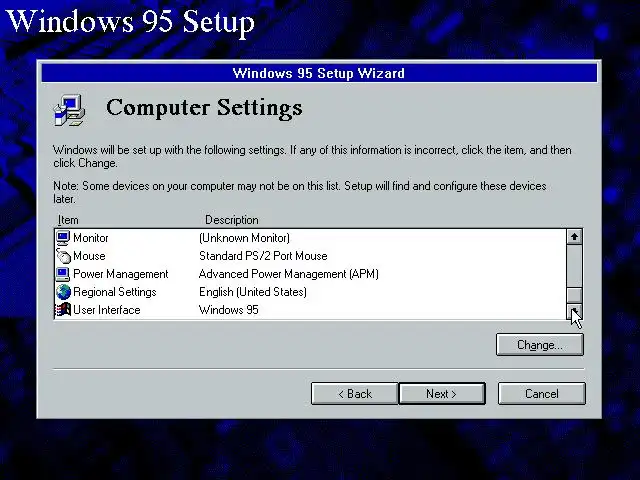Click the Mouse item icon
The width and height of the screenshot is (640, 480).
pyautogui.click(x=63, y=256)
